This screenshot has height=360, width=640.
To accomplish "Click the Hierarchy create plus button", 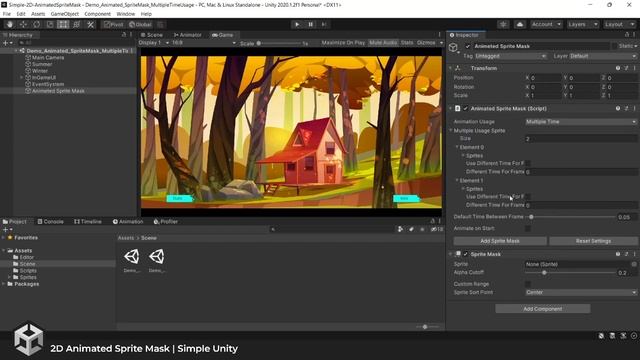I will pyautogui.click(x=7, y=43).
